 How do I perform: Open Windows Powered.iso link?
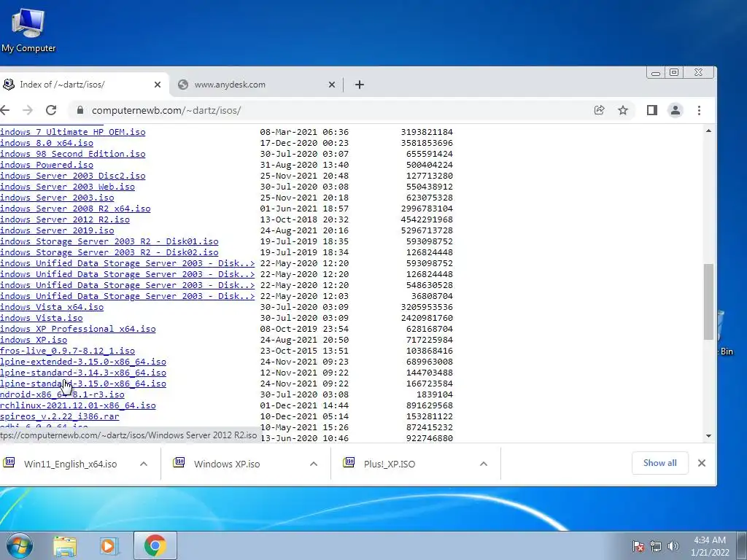(x=47, y=165)
